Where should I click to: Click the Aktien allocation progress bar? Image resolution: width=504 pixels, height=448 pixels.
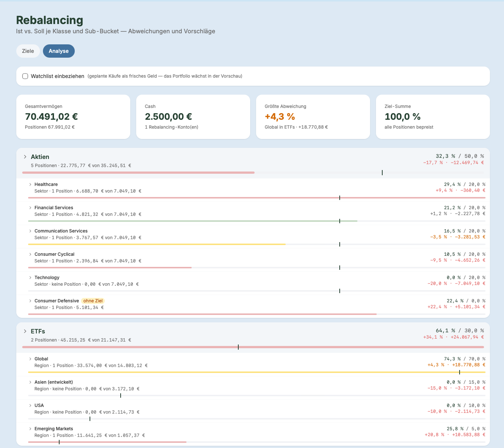coord(253,173)
